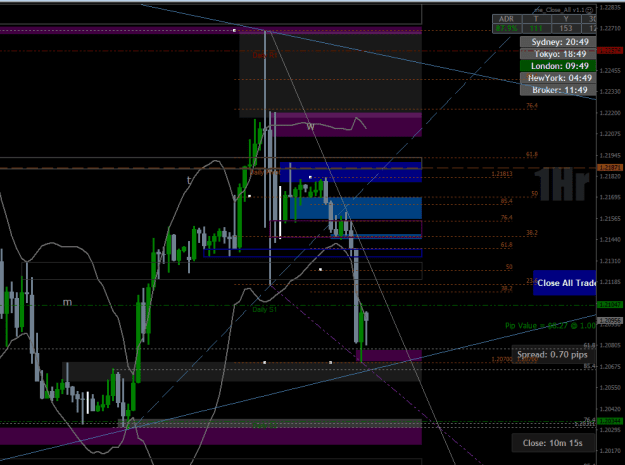This screenshot has width=625, height=465.
Task: Click the expert advisor smiley face icon
Action: pyautogui.click(x=590, y=10)
